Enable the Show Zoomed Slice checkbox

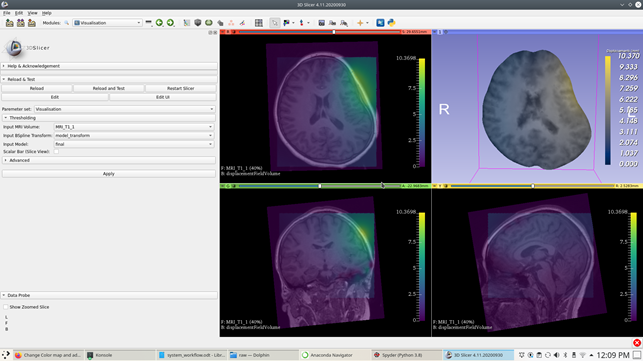6,307
